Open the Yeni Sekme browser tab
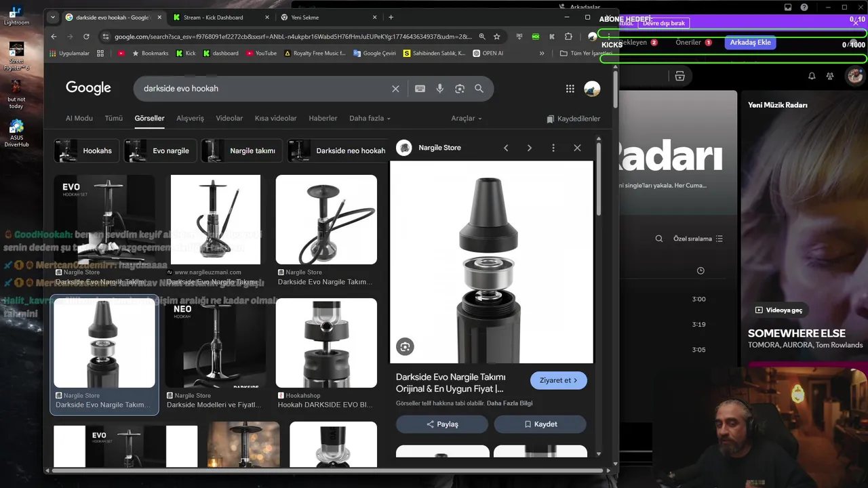 328,17
